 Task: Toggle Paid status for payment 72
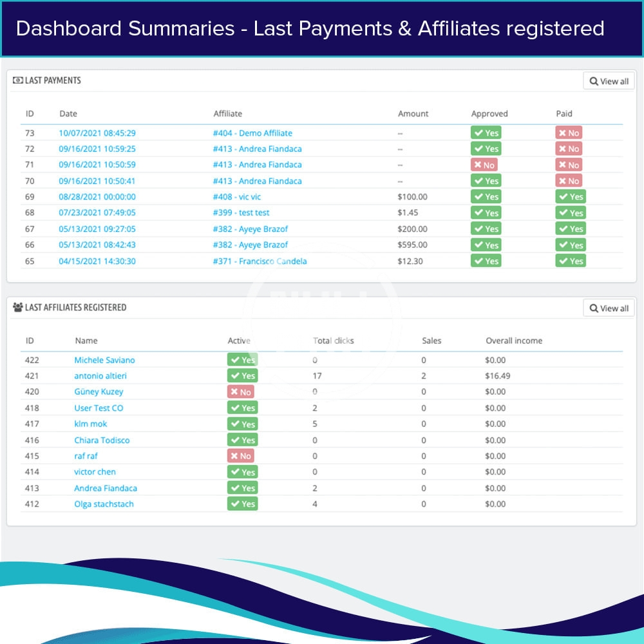click(x=569, y=149)
